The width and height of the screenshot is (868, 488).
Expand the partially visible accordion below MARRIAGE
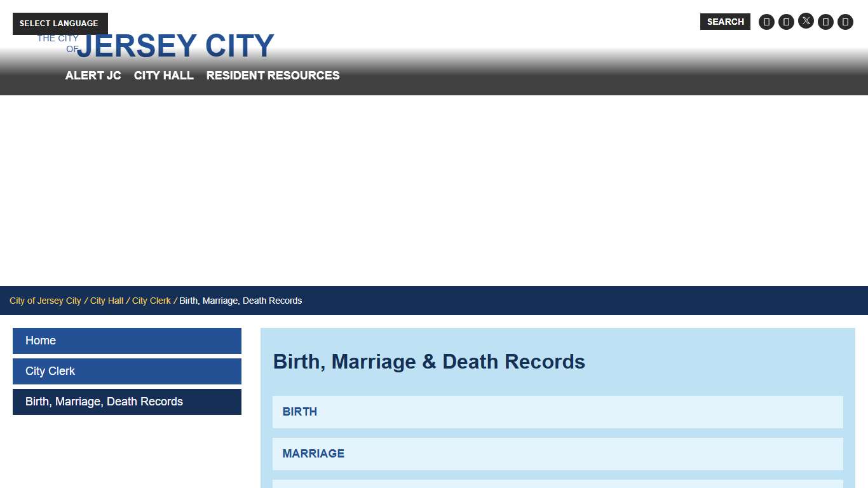point(557,485)
